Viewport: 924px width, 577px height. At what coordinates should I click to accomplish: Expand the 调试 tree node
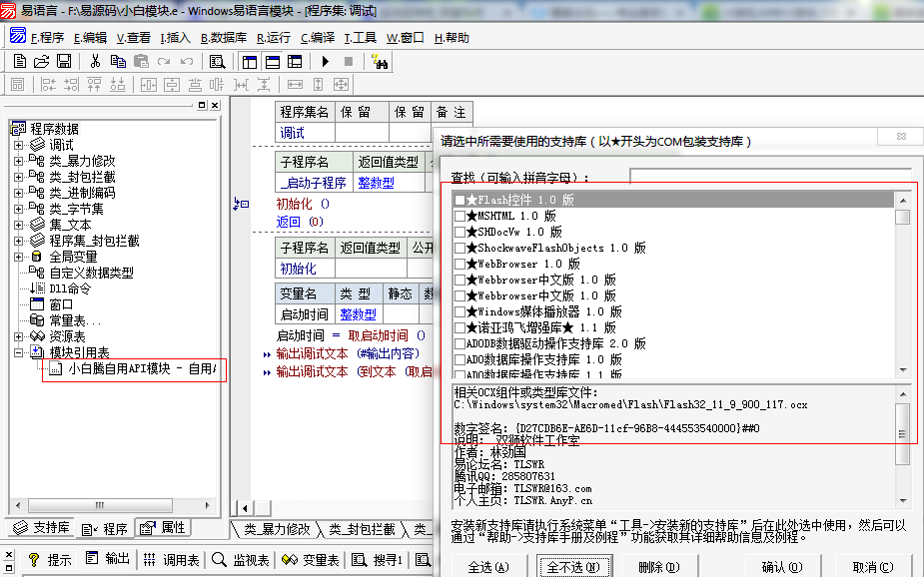(18, 145)
